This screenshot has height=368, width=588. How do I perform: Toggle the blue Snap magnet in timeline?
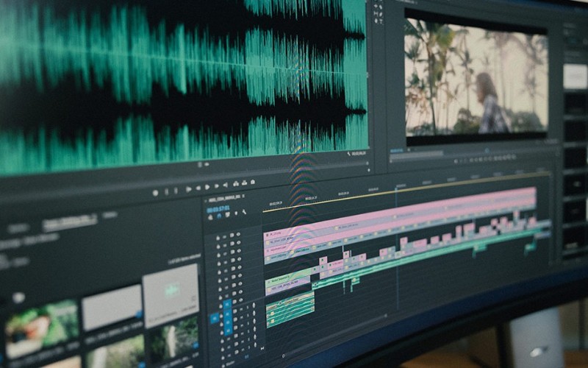point(218,216)
